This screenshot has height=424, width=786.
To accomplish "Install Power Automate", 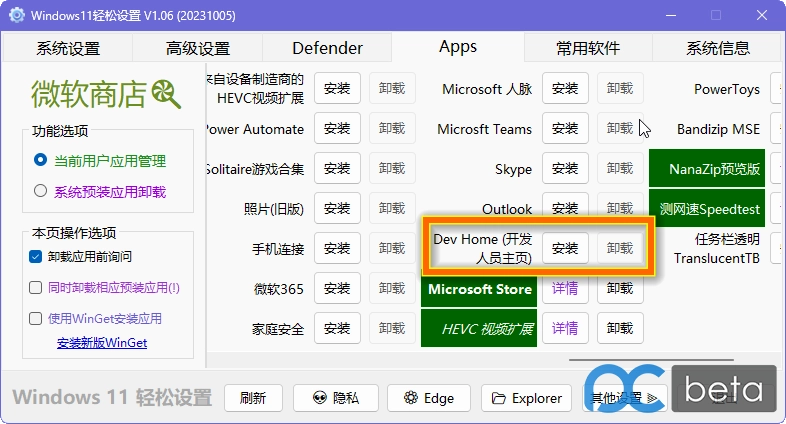I will (x=337, y=128).
